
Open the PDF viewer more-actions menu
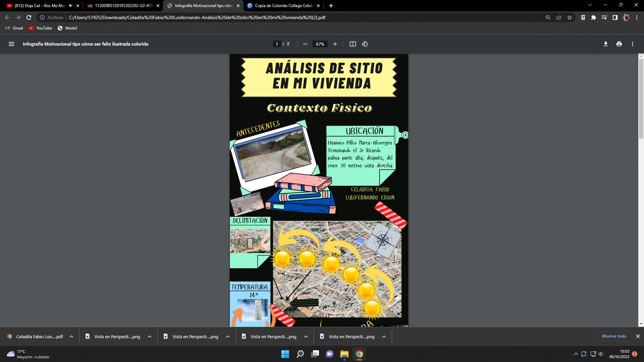coord(632,44)
